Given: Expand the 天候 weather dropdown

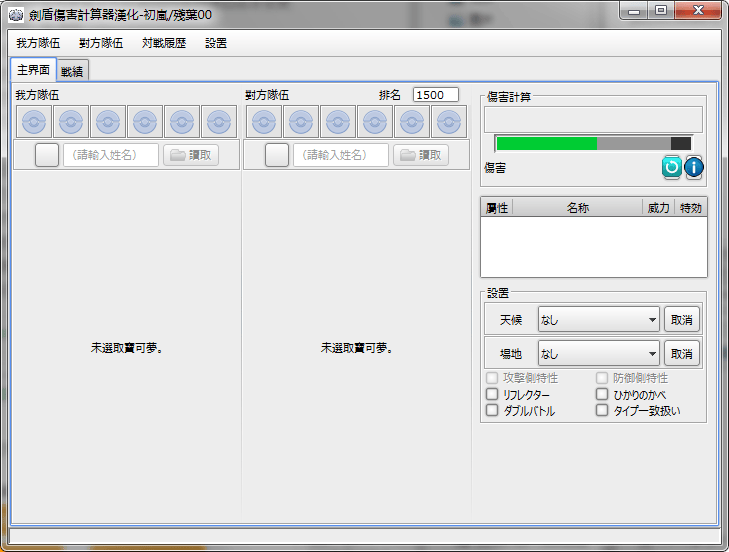Looking at the screenshot, I should (x=598, y=320).
